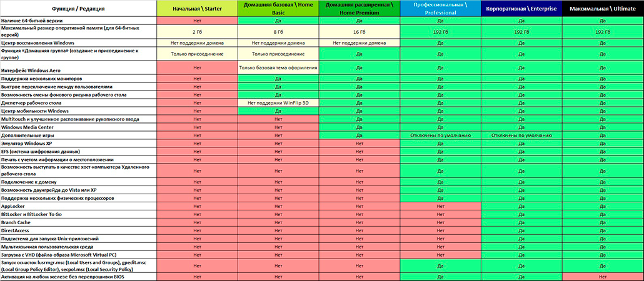
Task: Click 'Нет' in the Windows Aero row
Action: (x=197, y=67)
